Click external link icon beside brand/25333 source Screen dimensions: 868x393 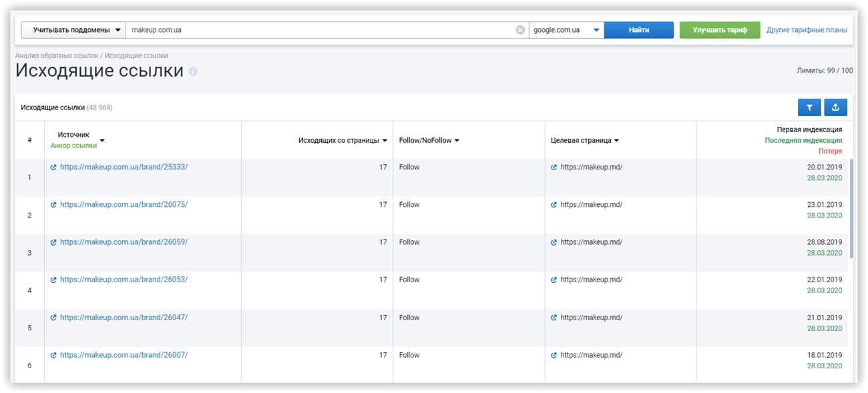[54, 167]
